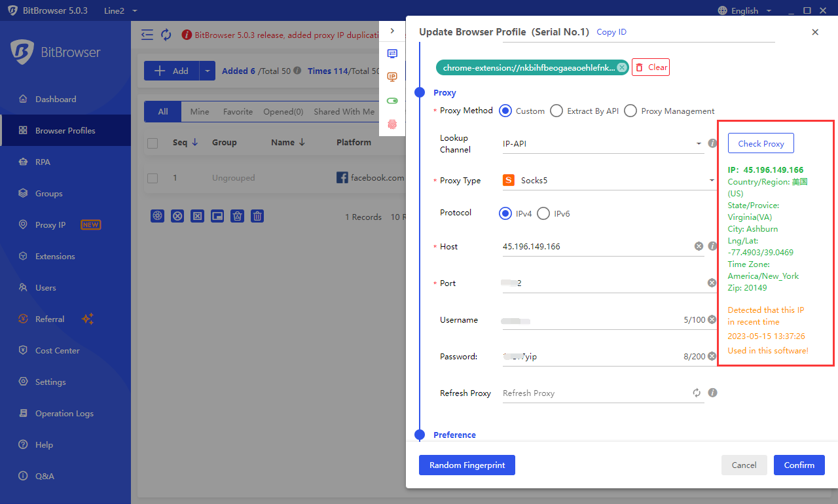Open the Proxy Type Socks5 dropdown
Image resolution: width=838 pixels, height=504 pixels.
(x=609, y=180)
